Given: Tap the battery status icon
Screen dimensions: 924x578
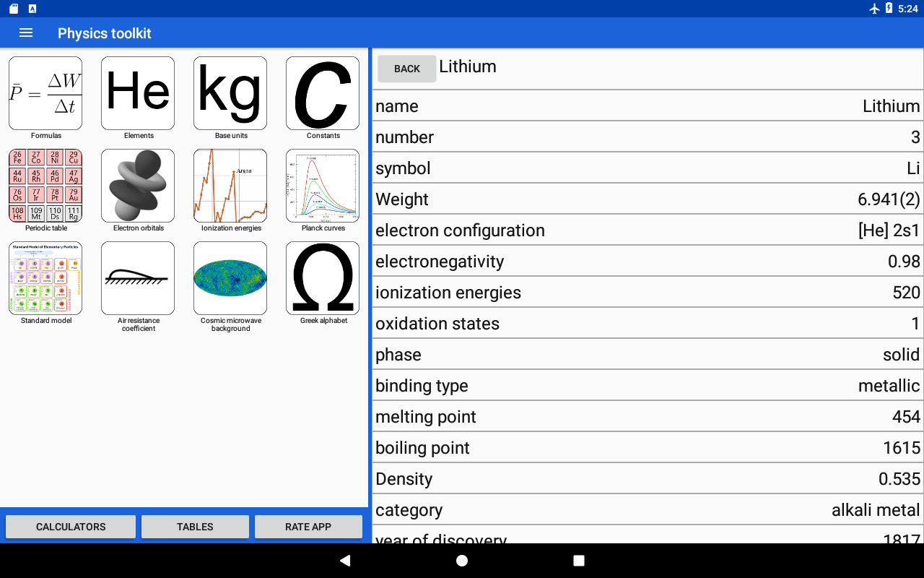Looking at the screenshot, I should pos(889,9).
